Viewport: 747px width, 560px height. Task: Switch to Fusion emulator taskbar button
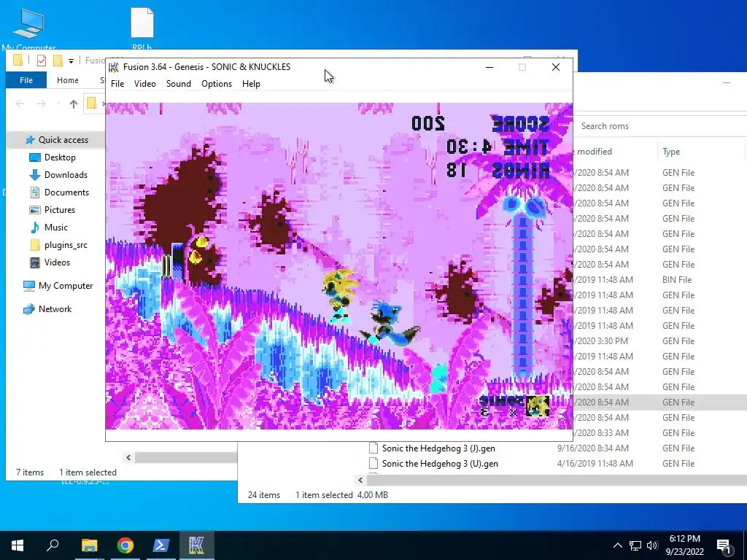tap(197, 545)
